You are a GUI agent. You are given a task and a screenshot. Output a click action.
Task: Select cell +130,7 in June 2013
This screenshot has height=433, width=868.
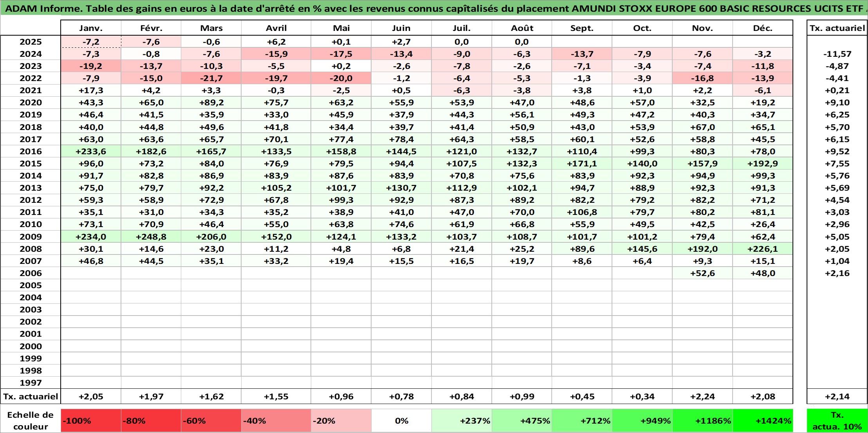click(401, 188)
